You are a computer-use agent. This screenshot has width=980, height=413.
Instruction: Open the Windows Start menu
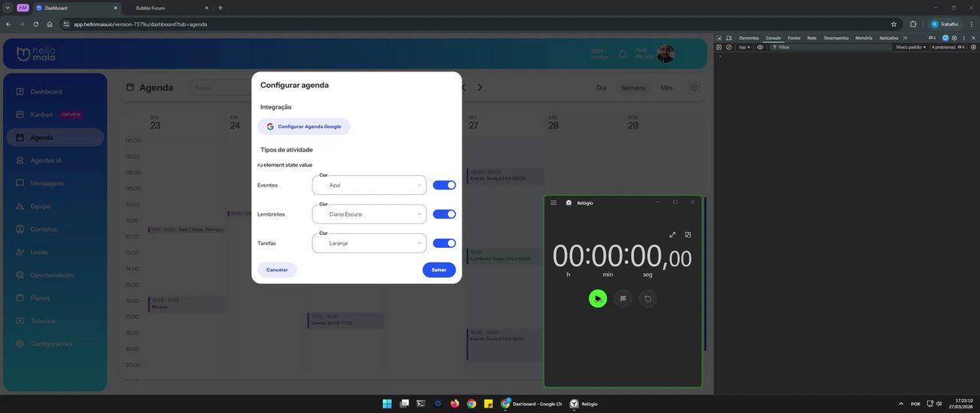(387, 404)
